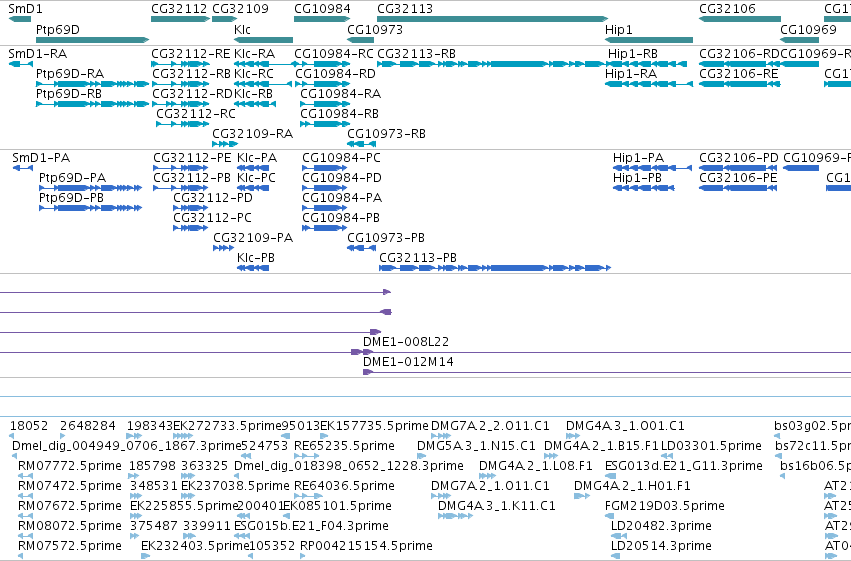Click EST RM07572.5prime

(69, 546)
